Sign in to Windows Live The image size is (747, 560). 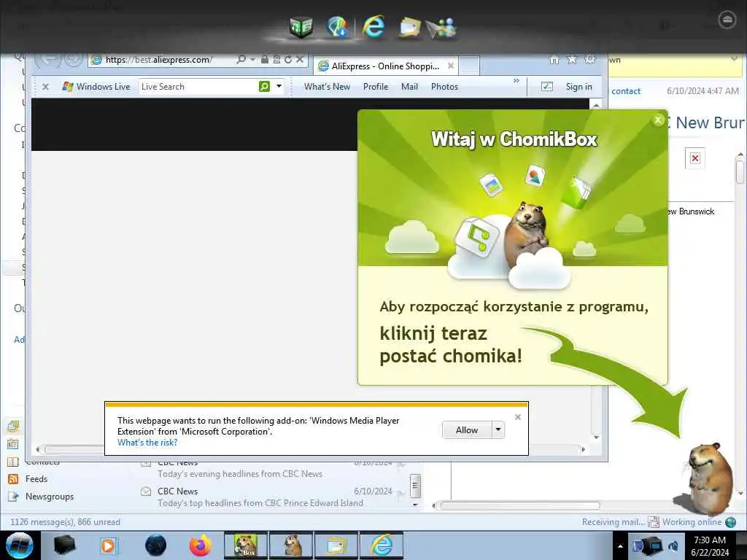578,87
